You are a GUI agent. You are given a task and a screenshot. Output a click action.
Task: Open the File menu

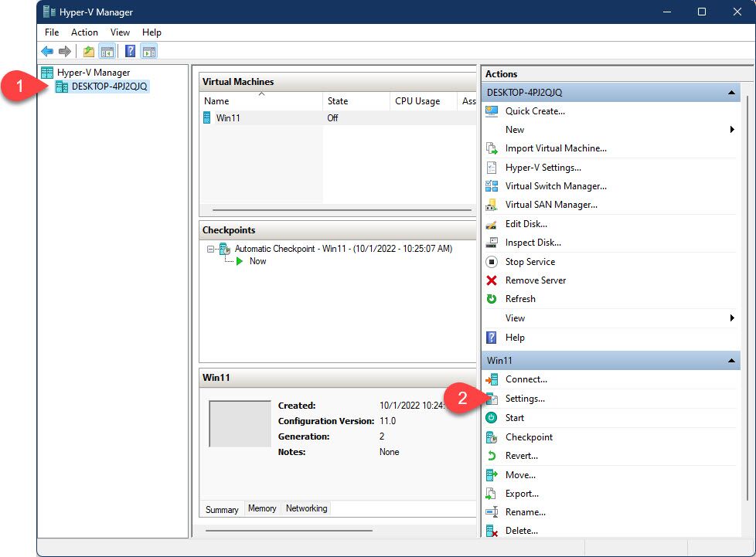click(52, 32)
